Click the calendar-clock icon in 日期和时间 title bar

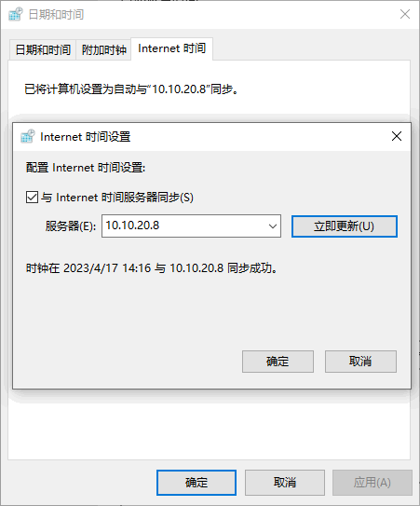[x=16, y=14]
